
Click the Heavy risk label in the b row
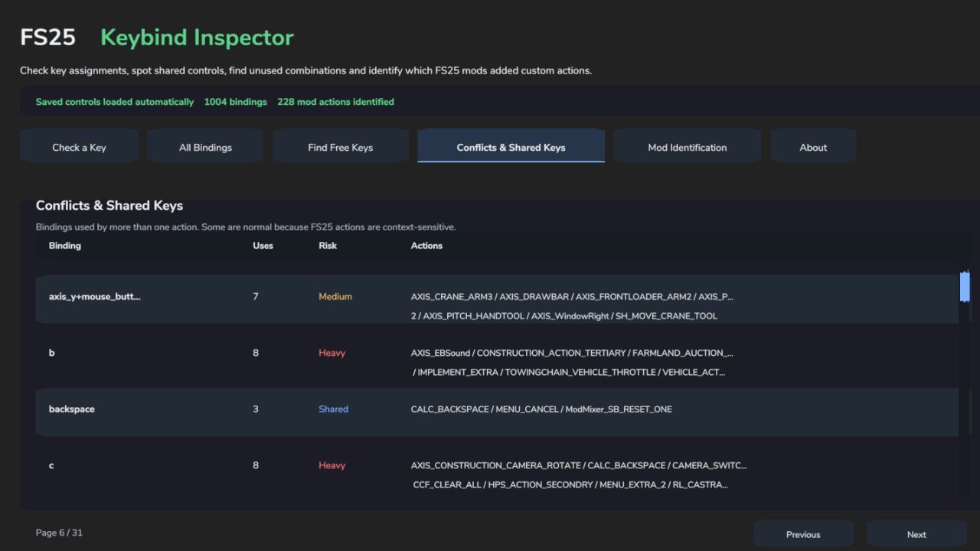pyautogui.click(x=332, y=353)
